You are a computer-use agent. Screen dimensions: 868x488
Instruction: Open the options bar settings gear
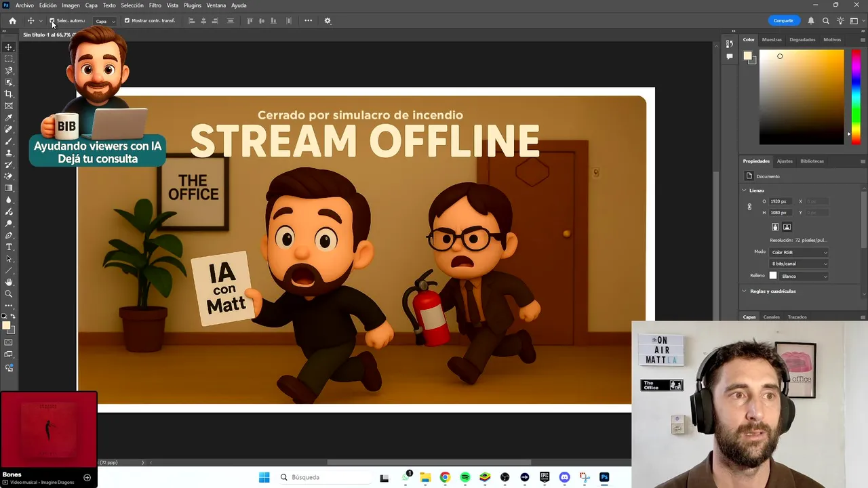(328, 20)
